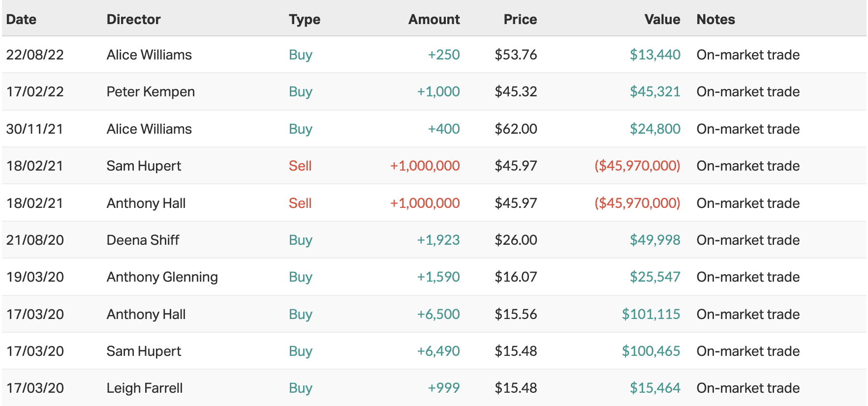Select director Anthony Glenning
This screenshot has width=868, height=406.
[x=162, y=277]
